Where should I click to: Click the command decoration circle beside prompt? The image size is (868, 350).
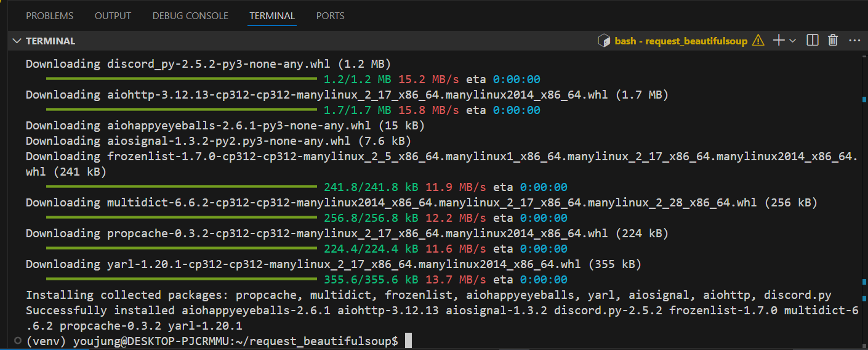click(17, 341)
